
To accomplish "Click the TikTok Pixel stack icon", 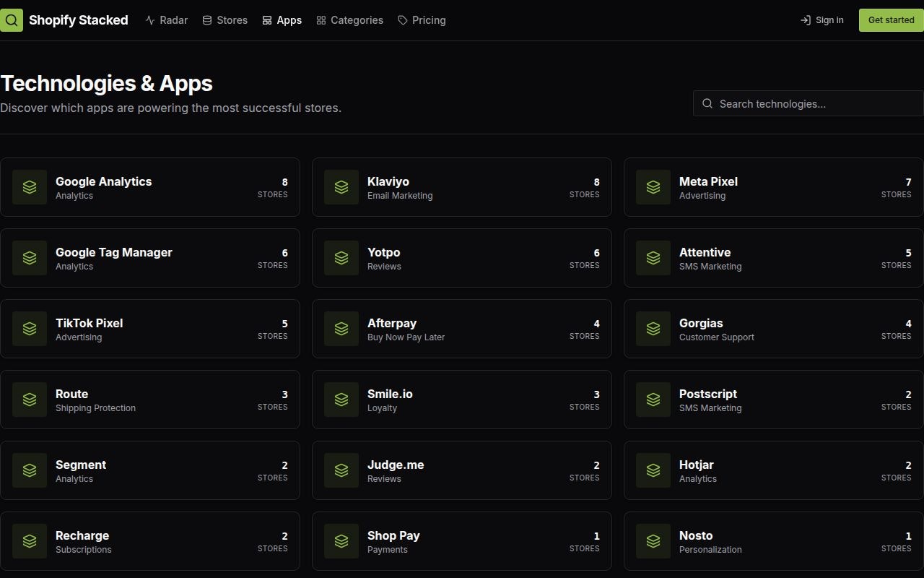I will click(30, 329).
